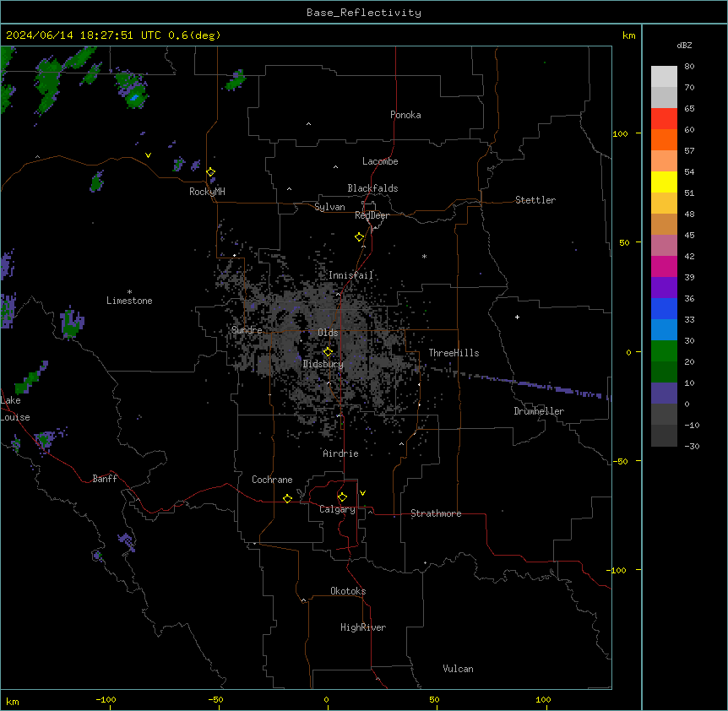Image resolution: width=728 pixels, height=711 pixels.
Task: Click the yellow diamond between Olds and Didsbury
Action: pos(328,352)
